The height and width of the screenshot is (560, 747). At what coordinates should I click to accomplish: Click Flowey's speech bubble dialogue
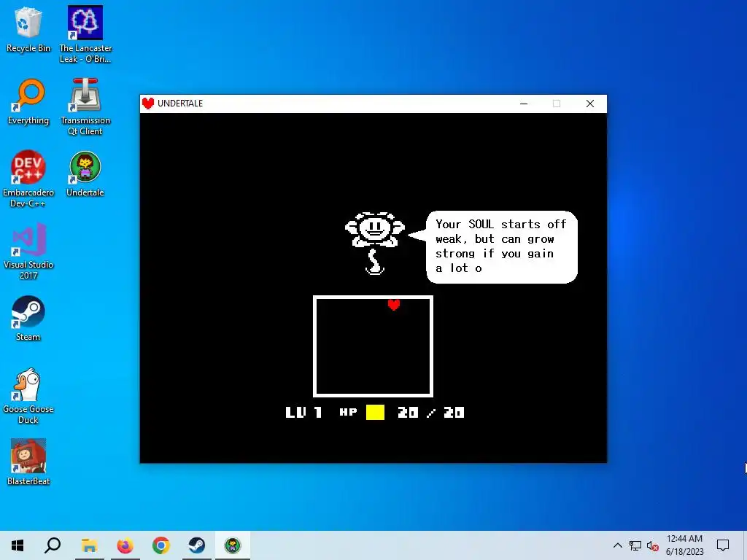[493, 246]
